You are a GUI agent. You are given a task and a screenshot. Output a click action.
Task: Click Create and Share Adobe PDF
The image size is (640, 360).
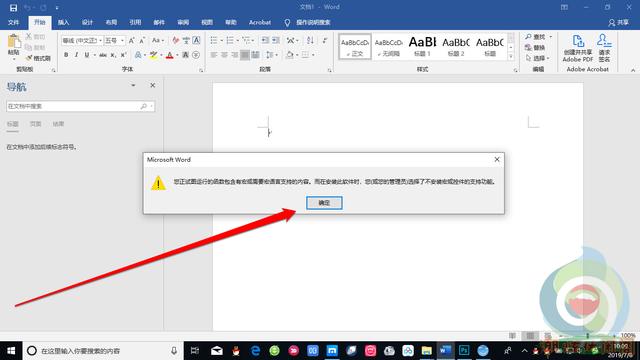pyautogui.click(x=578, y=48)
